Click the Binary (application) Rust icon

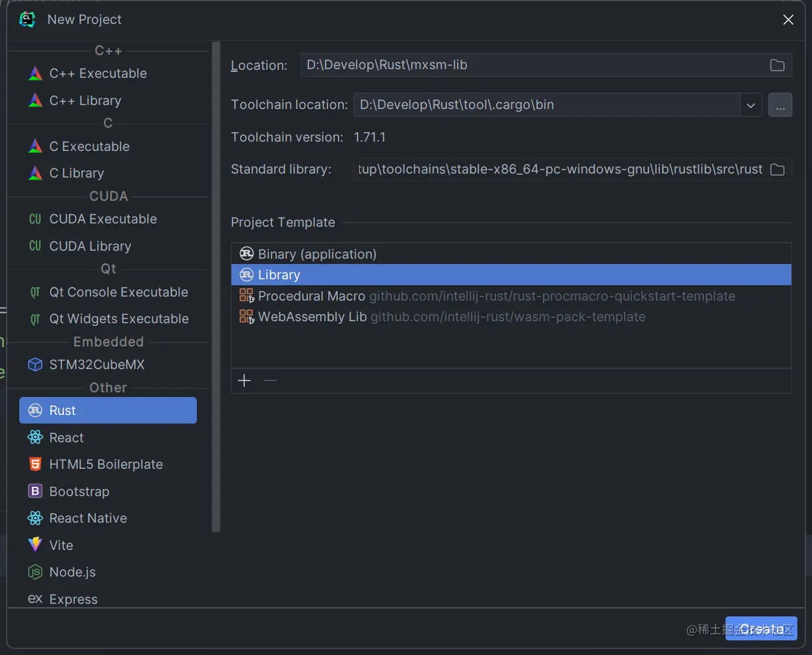(x=247, y=254)
